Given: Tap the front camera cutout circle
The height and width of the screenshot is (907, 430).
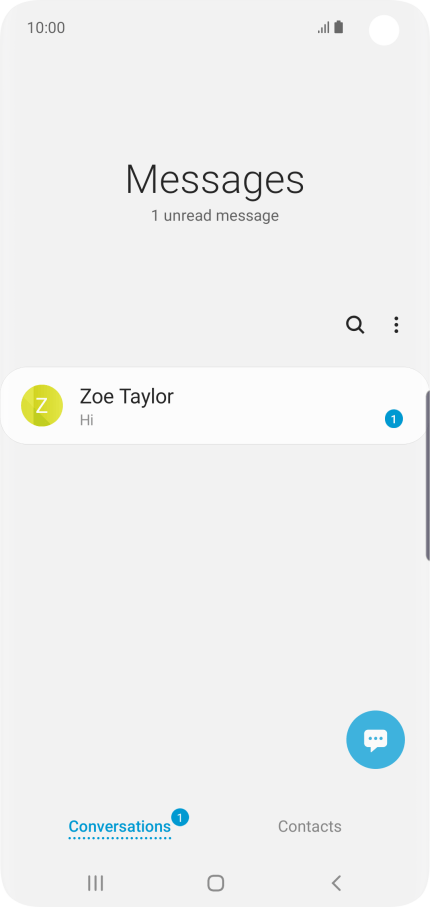Looking at the screenshot, I should tap(384, 30).
